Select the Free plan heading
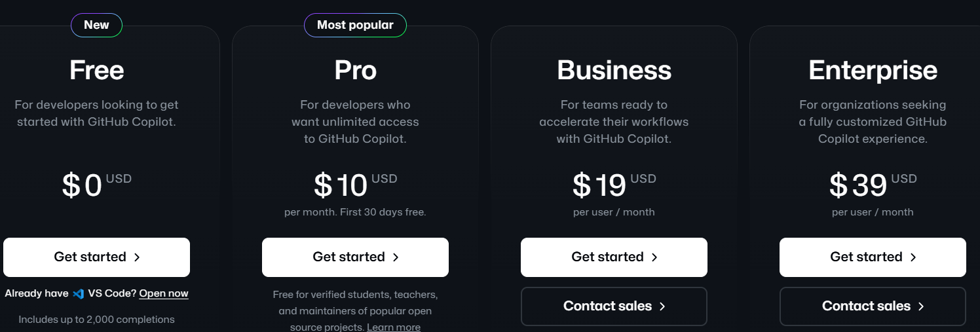 [x=97, y=70]
